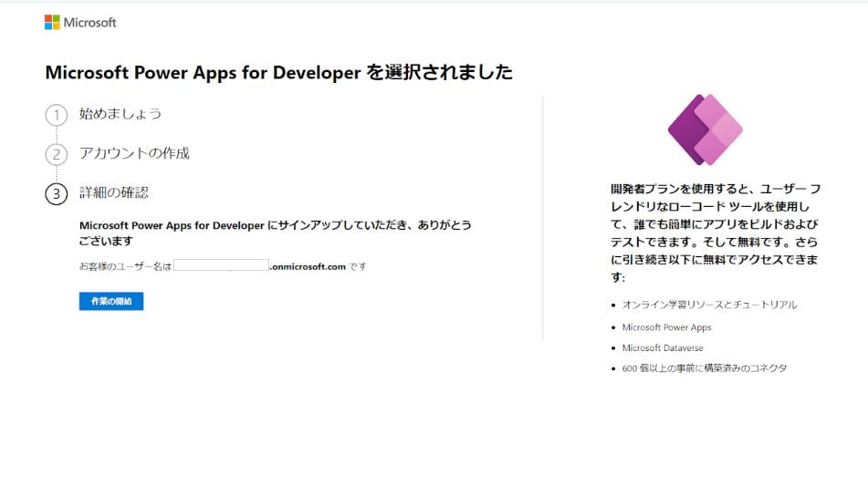This screenshot has width=868, height=486.
Task: Click the 600 個以上 connectors bullet item
Action: (704, 368)
